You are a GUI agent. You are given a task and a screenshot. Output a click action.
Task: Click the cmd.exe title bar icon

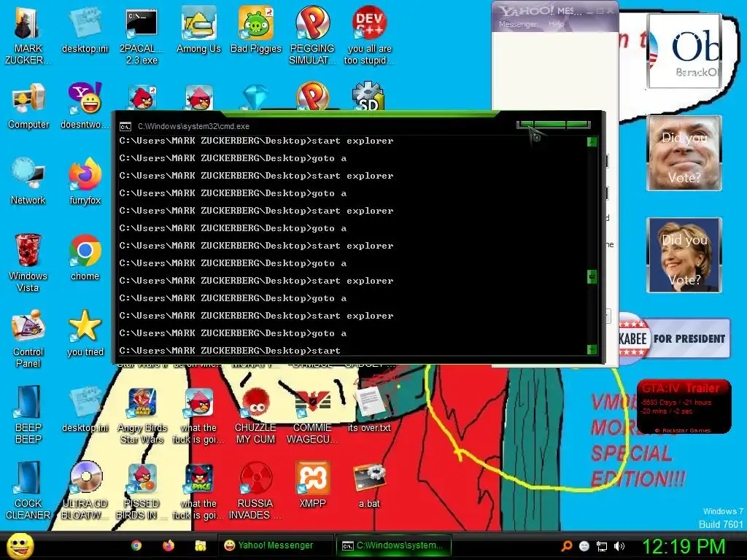[x=125, y=126]
